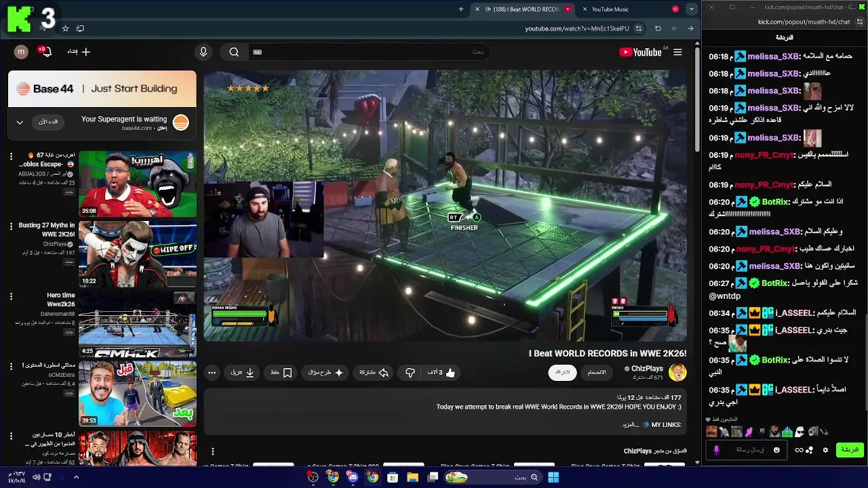This screenshot has width=868, height=488.
Task: Click the green chat send button in Kick
Action: tap(850, 450)
